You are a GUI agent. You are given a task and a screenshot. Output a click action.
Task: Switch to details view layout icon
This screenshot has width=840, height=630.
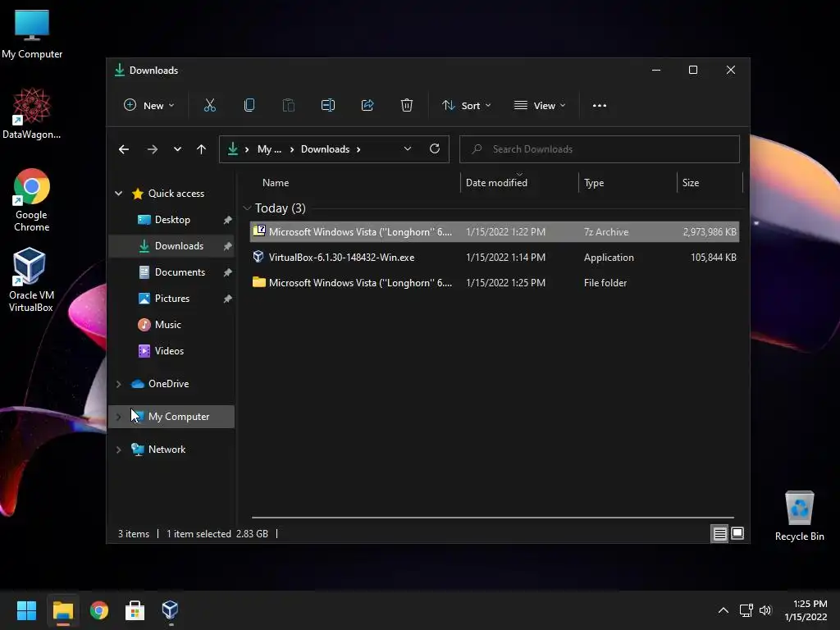(719, 533)
